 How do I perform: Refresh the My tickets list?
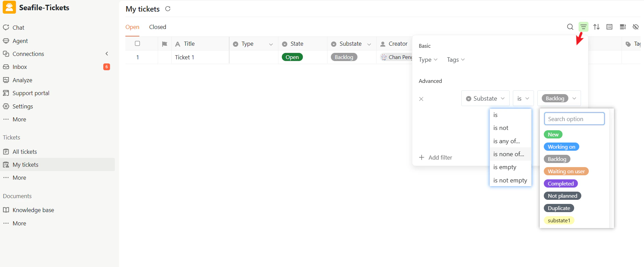[168, 9]
